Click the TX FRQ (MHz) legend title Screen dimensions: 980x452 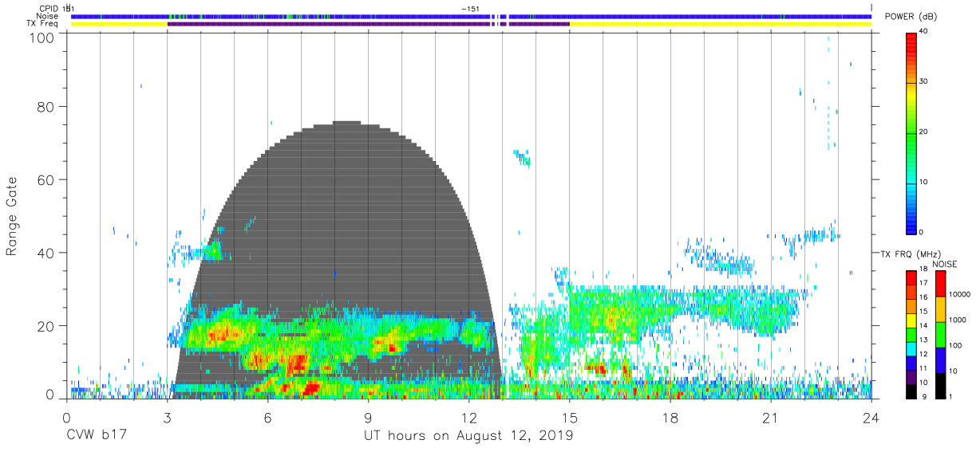(x=910, y=254)
